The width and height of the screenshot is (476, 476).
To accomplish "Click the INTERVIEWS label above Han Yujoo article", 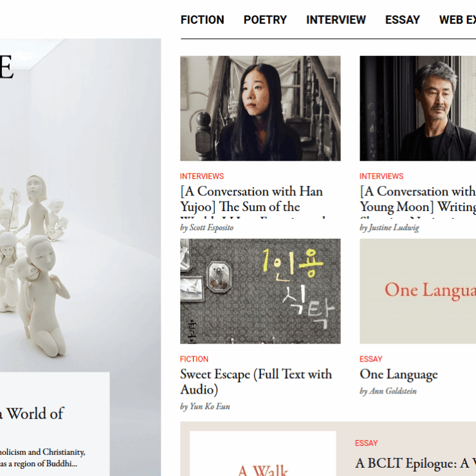I will pos(201,176).
